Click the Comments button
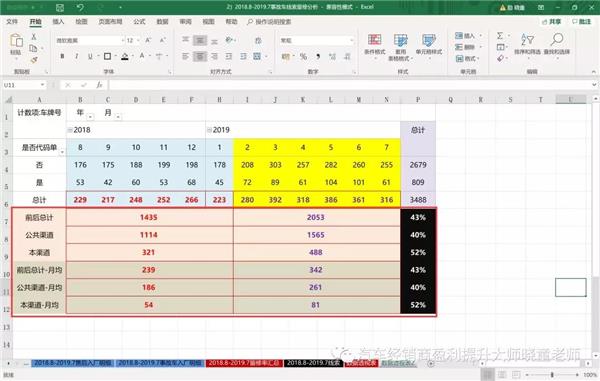The image size is (600, 381). point(582,21)
